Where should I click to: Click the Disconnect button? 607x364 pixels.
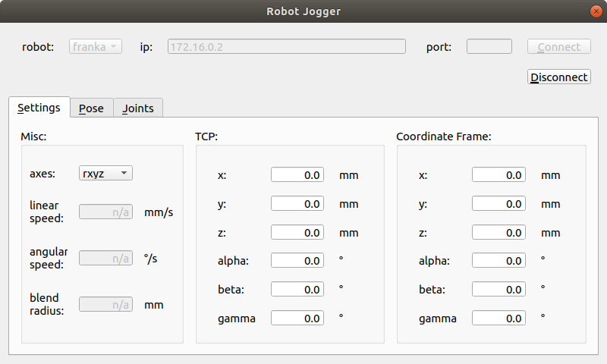(558, 77)
